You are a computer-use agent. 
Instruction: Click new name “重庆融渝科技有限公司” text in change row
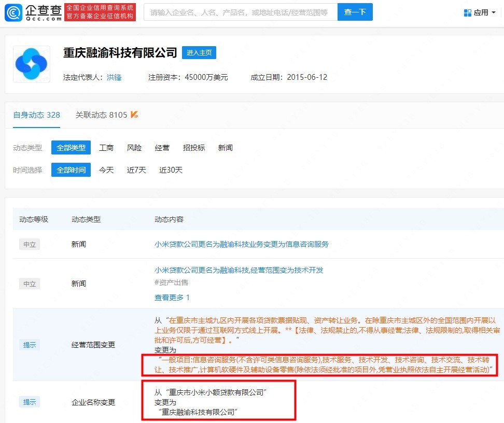click(198, 413)
